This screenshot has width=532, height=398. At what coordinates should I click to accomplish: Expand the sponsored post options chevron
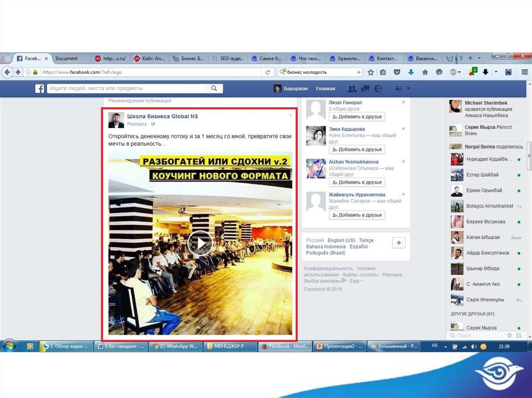point(290,115)
